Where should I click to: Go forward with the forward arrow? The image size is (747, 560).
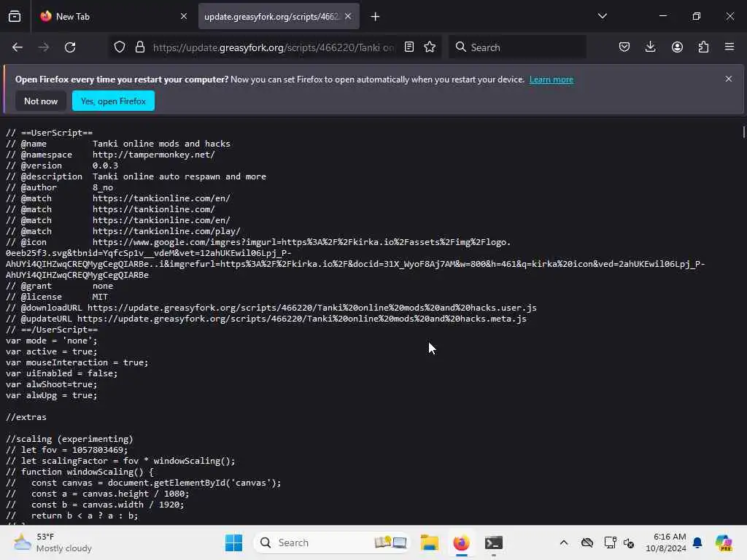tap(43, 47)
